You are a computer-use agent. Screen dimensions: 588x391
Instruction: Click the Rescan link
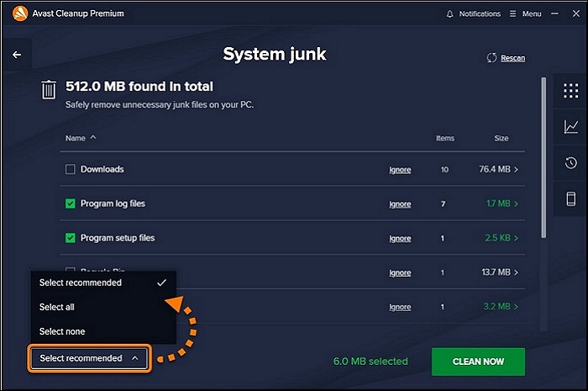coord(512,58)
